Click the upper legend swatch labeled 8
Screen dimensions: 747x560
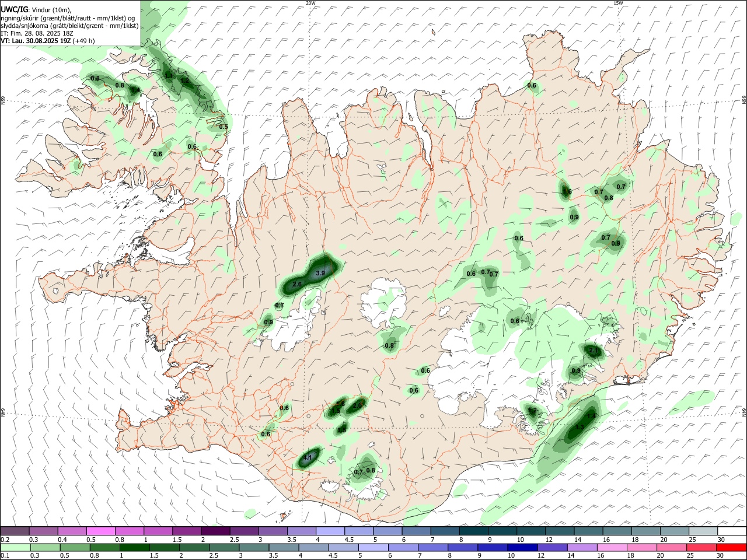473,531
